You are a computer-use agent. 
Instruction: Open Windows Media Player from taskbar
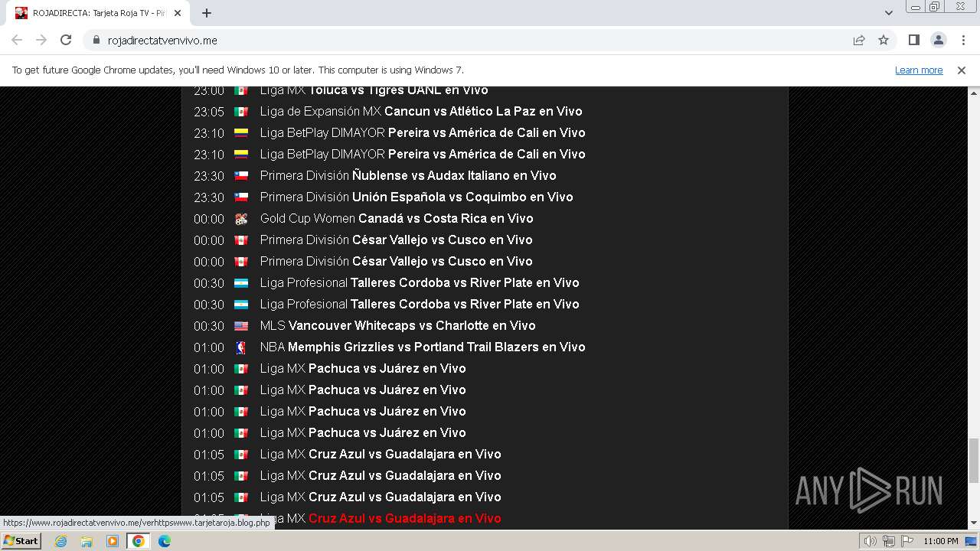(x=113, y=541)
